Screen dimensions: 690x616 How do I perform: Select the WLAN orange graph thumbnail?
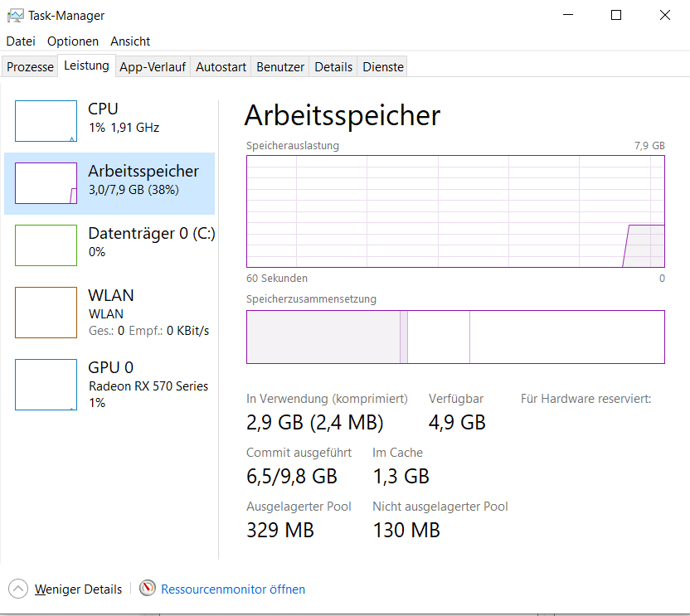(x=46, y=313)
